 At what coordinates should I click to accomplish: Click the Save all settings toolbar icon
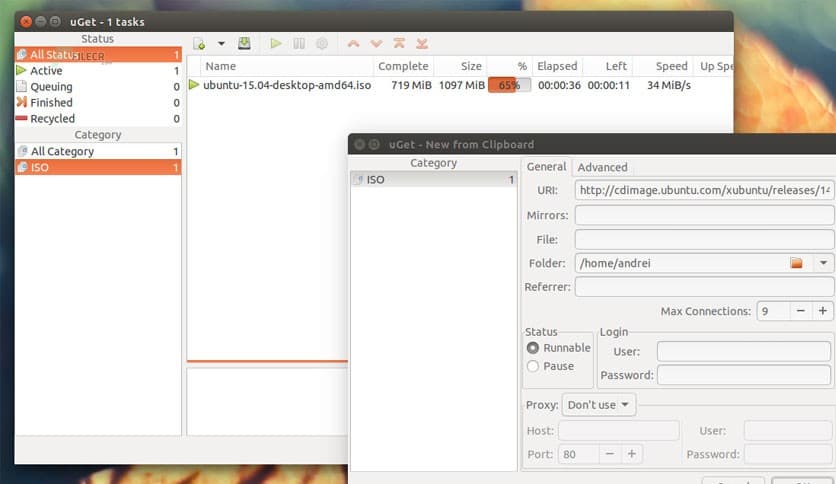[244, 44]
